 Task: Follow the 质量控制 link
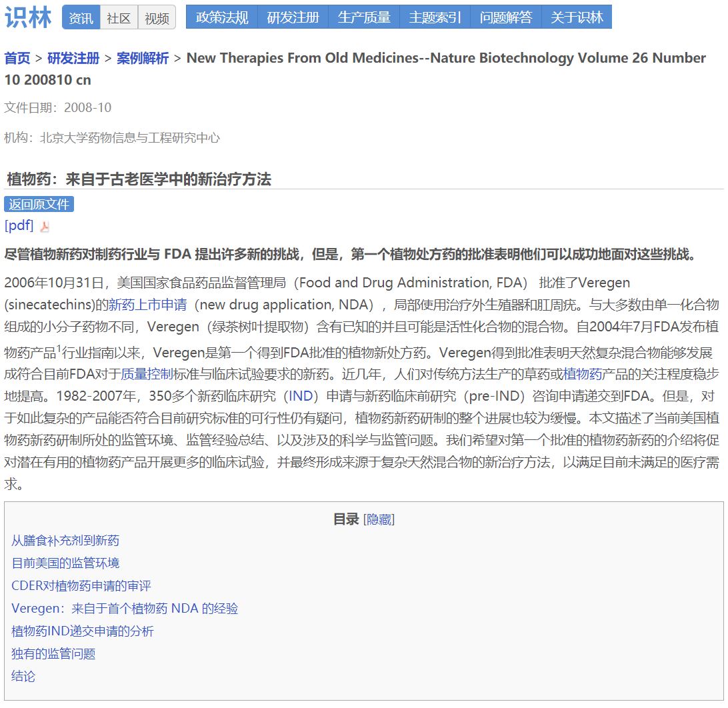pyautogui.click(x=147, y=374)
